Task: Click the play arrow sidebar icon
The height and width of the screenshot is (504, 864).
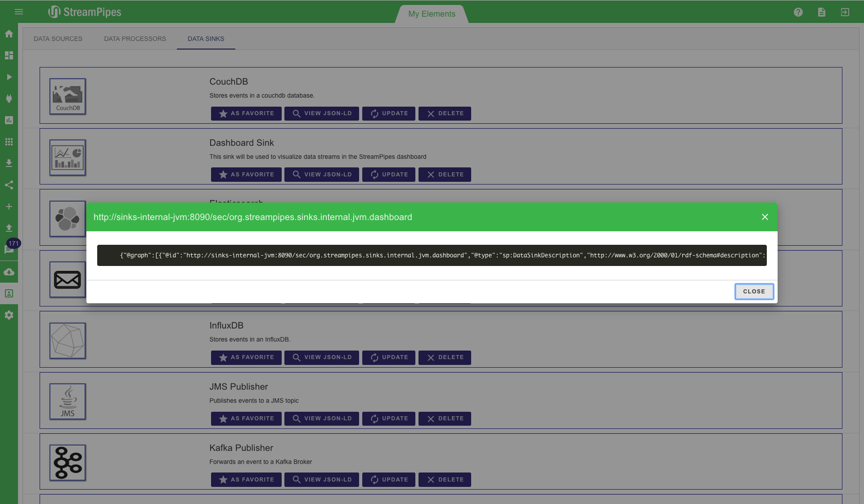Action: pos(9,77)
